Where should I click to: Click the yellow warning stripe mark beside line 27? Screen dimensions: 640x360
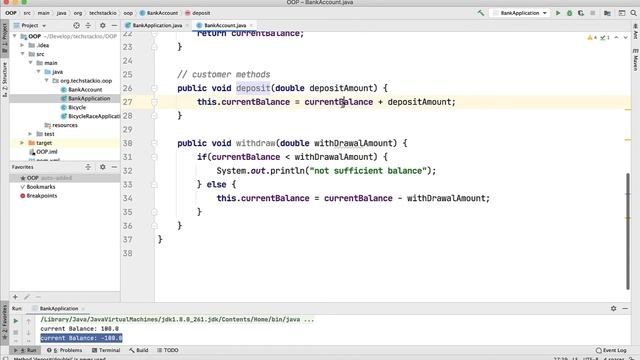click(627, 109)
